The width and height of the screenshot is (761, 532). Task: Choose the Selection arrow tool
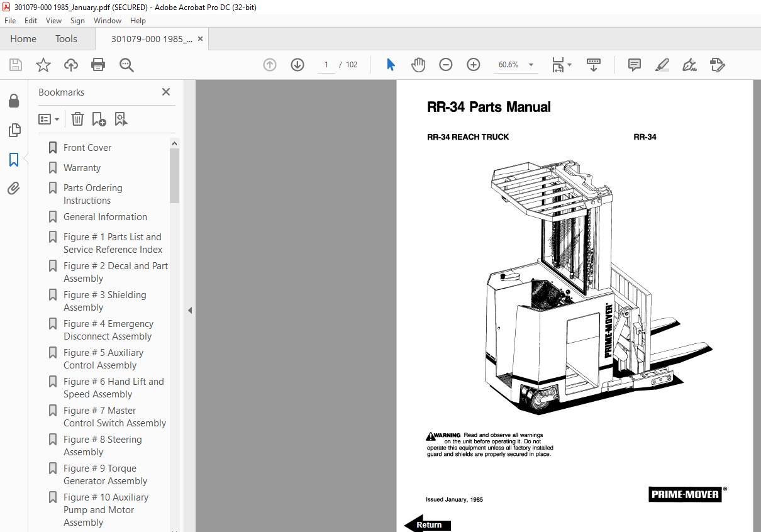tap(391, 65)
